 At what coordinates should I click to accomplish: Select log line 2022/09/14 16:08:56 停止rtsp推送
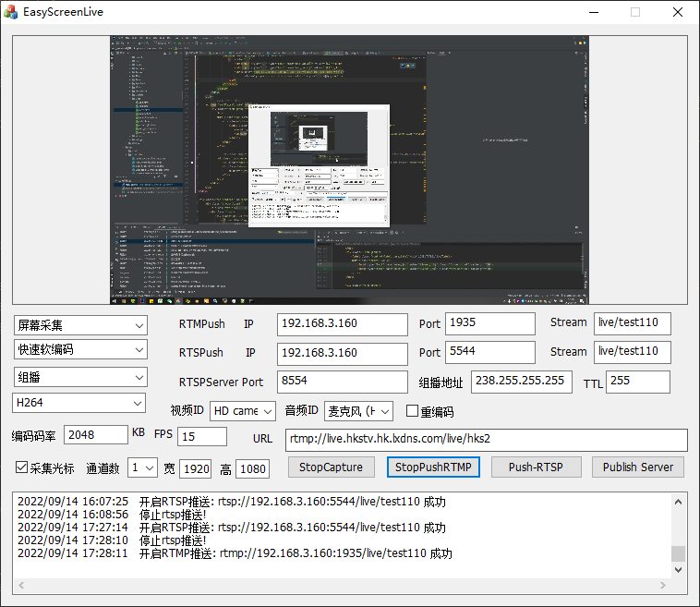tap(112, 515)
